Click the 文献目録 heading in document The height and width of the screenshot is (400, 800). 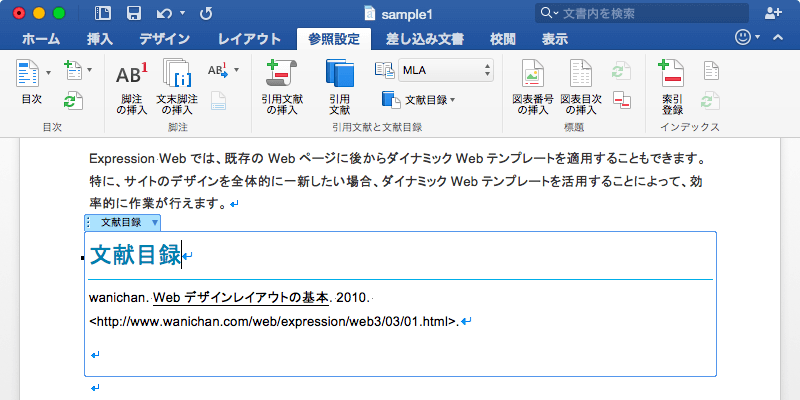click(x=135, y=255)
